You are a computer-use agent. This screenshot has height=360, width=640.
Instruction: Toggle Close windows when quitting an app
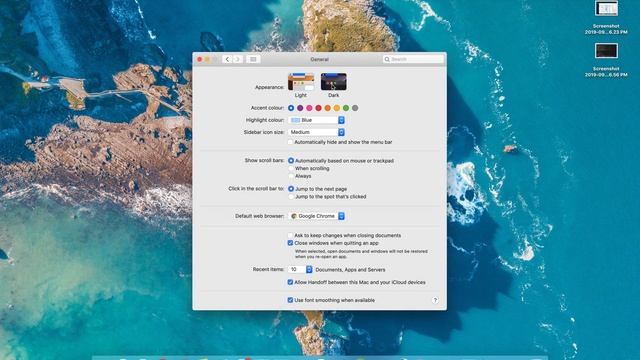[x=290, y=243]
